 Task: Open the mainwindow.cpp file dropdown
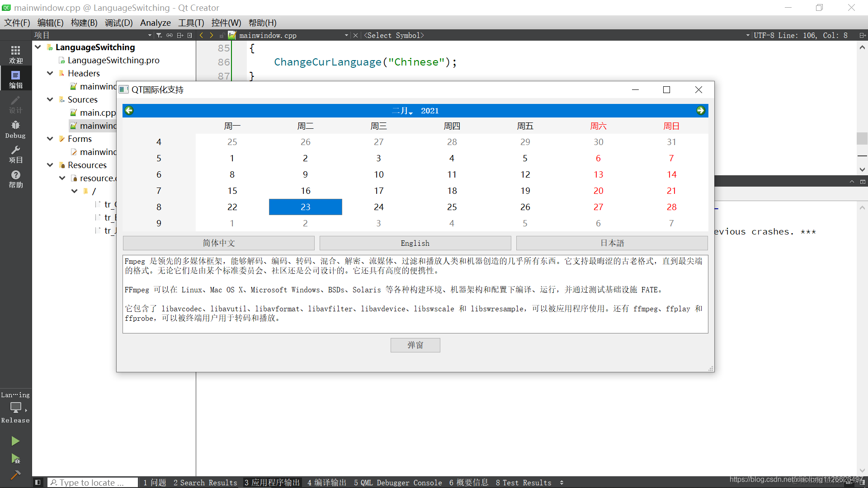tap(293, 35)
